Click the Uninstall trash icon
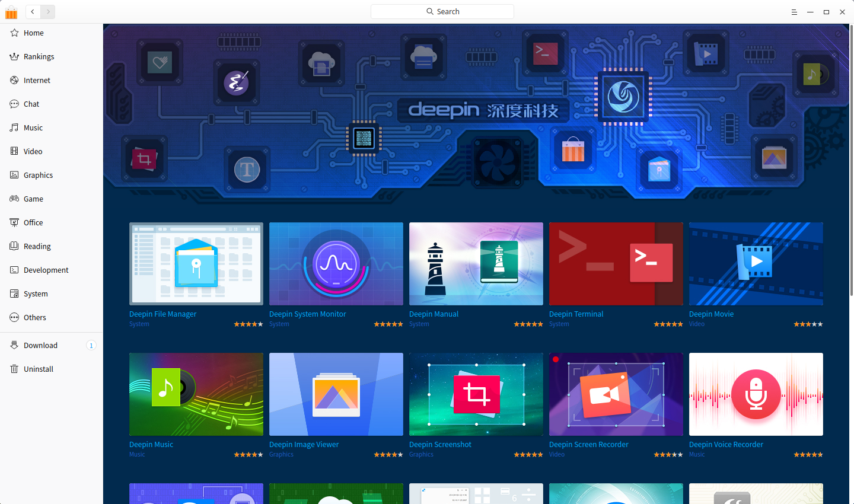Viewport: 854px width, 504px height. (x=14, y=369)
